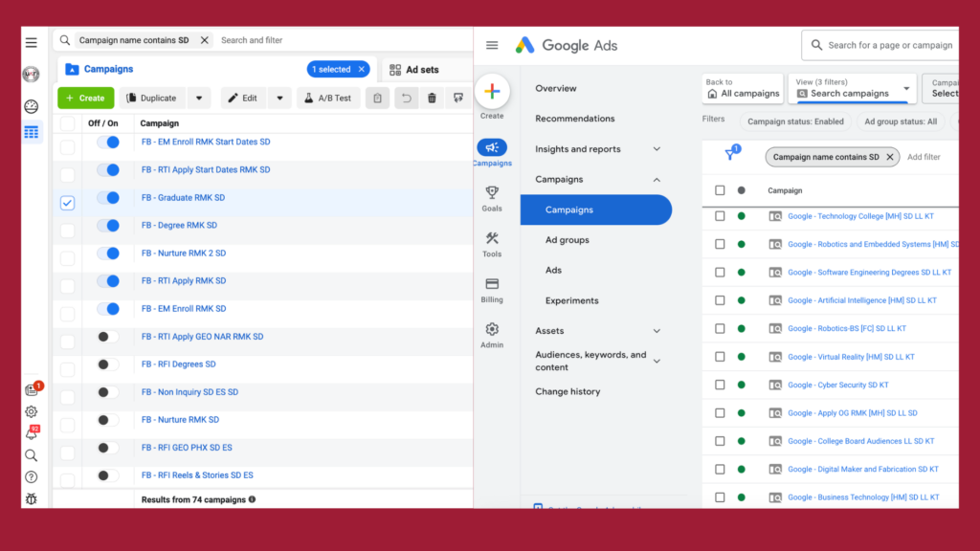Remove Campaign name contains SD chip in Google Ads
Image resolution: width=980 pixels, height=551 pixels.
(890, 157)
